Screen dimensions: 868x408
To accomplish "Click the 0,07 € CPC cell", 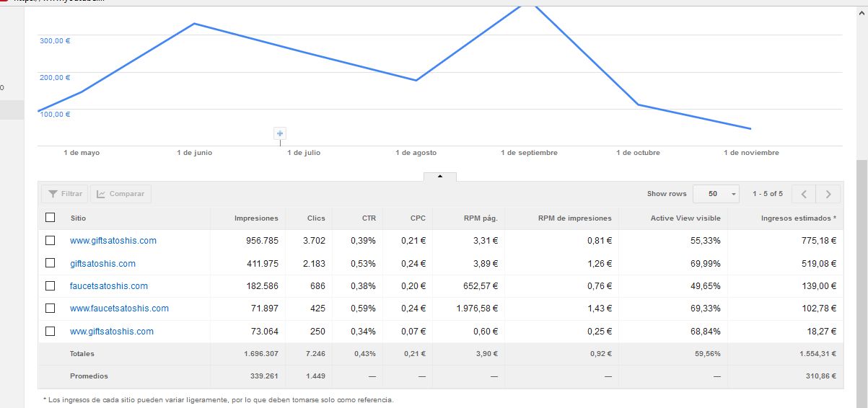I will [x=413, y=332].
